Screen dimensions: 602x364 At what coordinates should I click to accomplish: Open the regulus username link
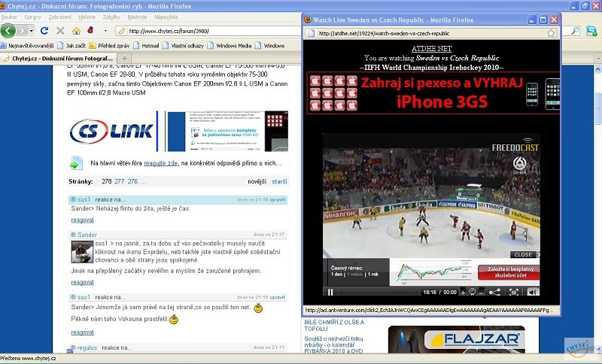pos(87,347)
